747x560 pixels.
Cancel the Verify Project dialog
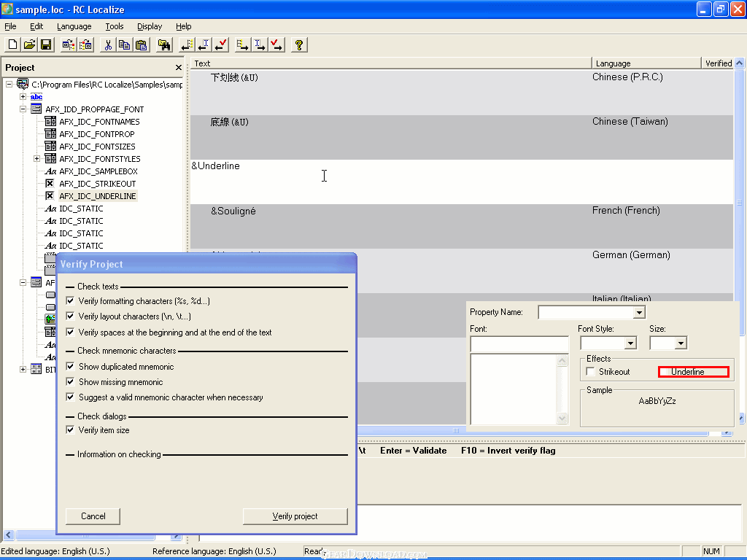point(93,516)
